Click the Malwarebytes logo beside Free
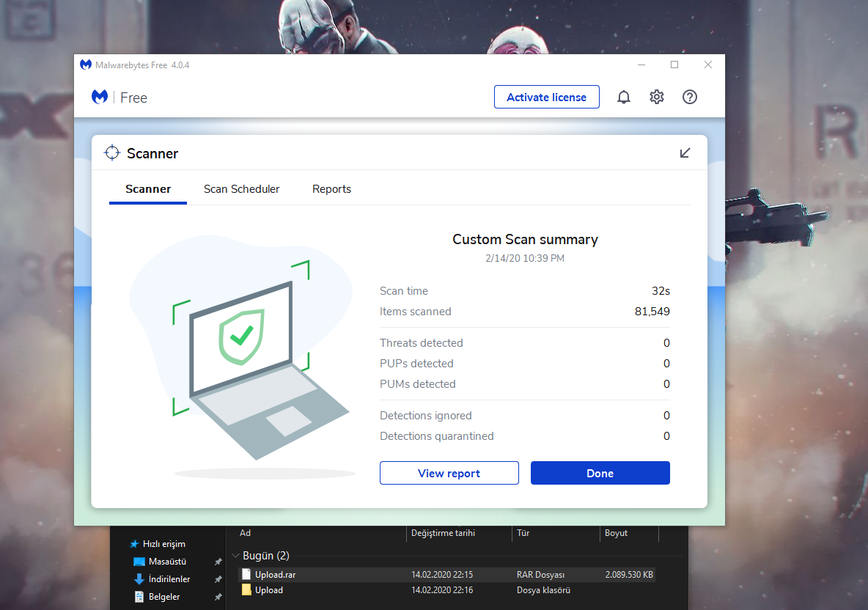 100,97
